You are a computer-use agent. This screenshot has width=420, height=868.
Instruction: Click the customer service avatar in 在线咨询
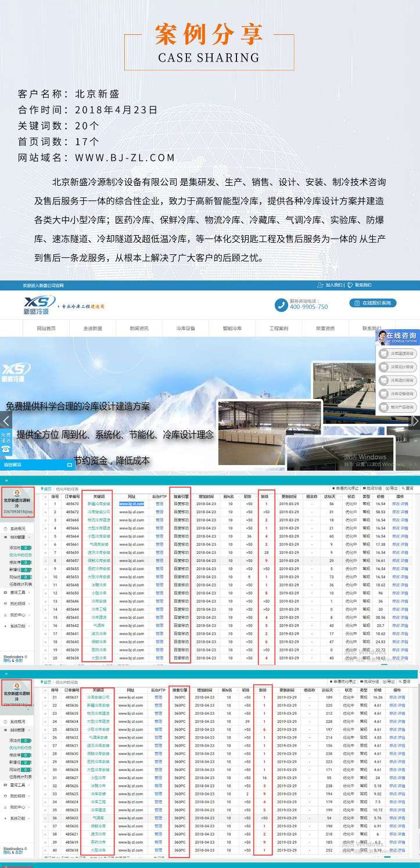(x=382, y=337)
